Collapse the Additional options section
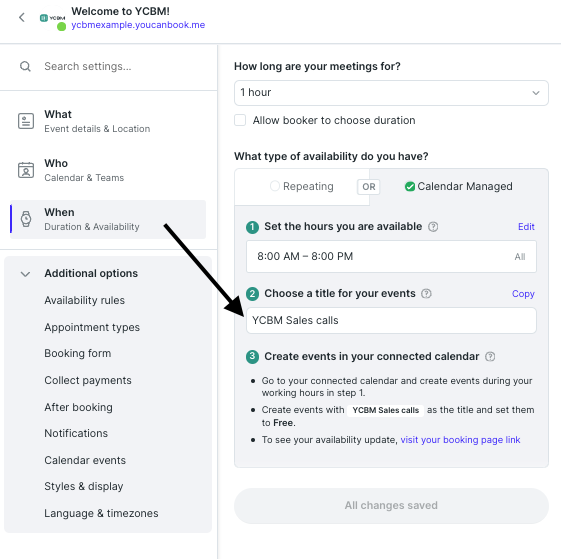Viewport: 561px width, 559px height. (x=25, y=274)
